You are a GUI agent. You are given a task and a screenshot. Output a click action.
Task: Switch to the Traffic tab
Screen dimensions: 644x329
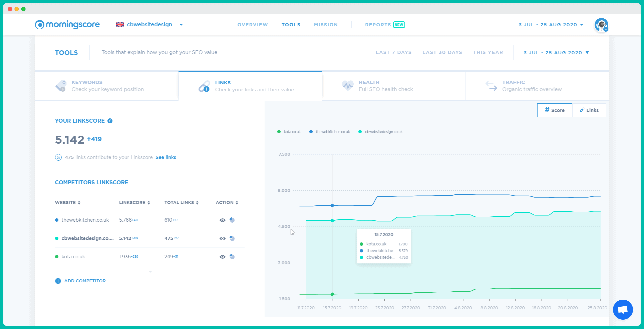pyautogui.click(x=537, y=86)
